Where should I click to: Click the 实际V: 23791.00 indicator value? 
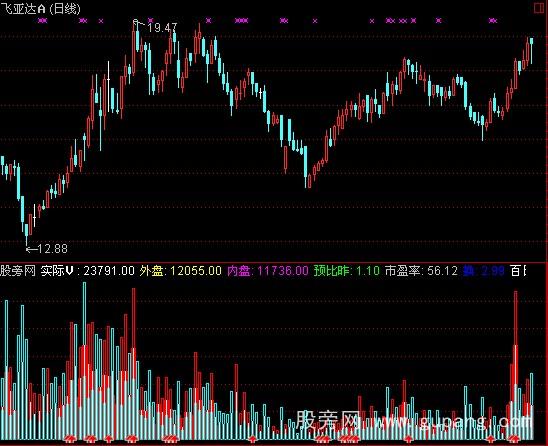pos(88,271)
